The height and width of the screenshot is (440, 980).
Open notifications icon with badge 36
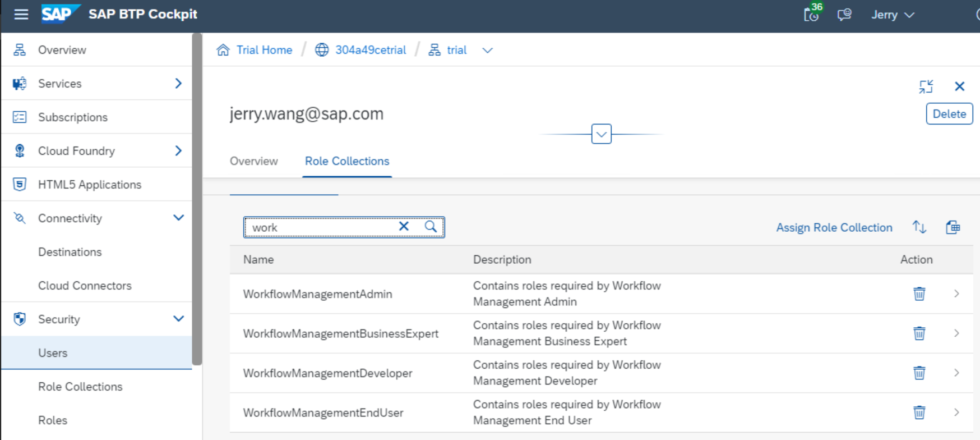point(812,13)
